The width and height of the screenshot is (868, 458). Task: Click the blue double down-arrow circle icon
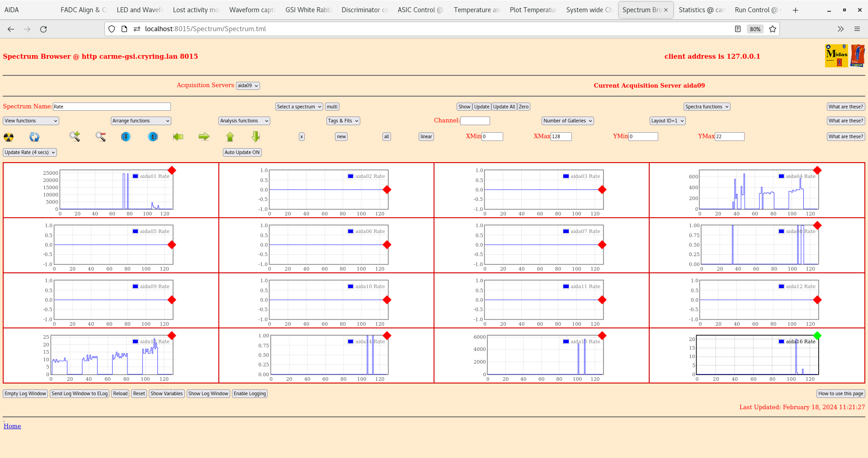click(126, 136)
